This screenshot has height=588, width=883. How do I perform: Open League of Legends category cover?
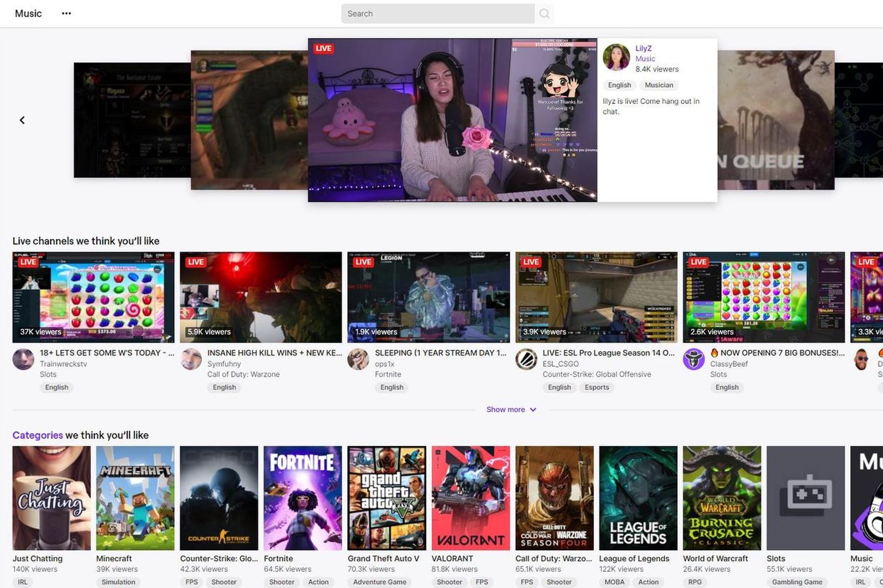pos(638,498)
